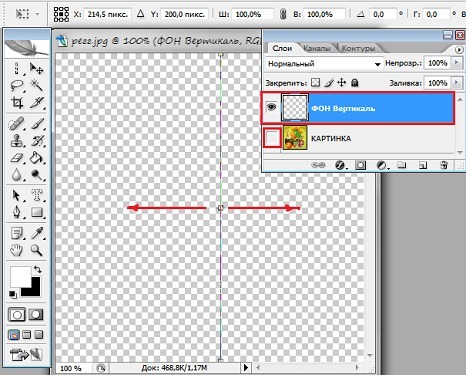This screenshot has height=375, width=466.
Task: Select the Paint Bucket tool
Action: pos(36,158)
